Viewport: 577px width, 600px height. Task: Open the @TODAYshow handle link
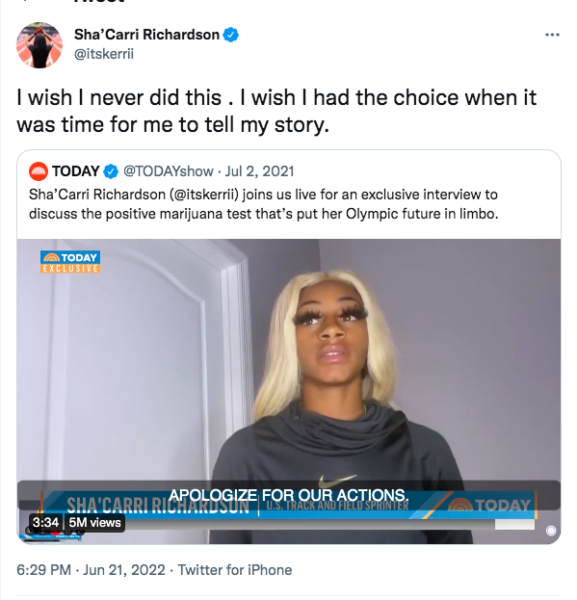click(x=168, y=171)
